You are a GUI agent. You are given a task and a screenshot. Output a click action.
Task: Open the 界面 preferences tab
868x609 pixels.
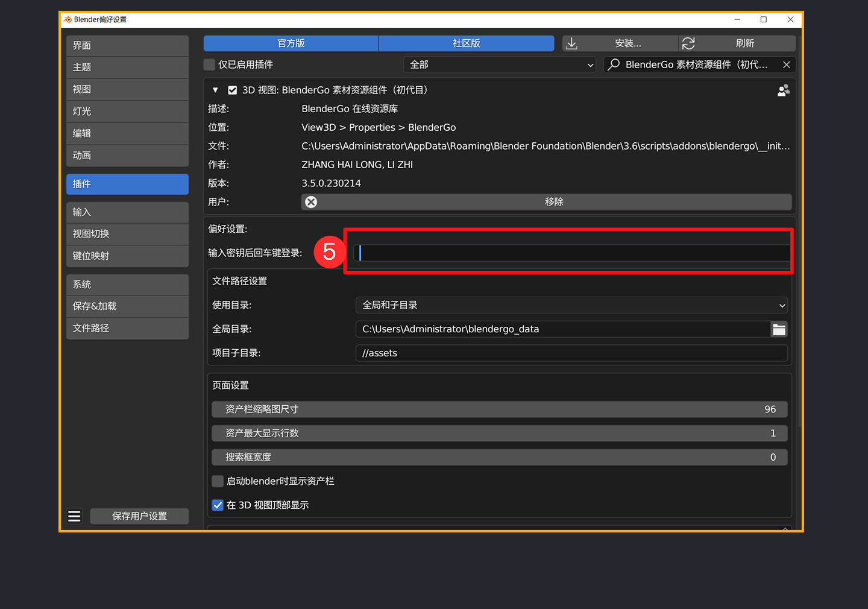(127, 46)
